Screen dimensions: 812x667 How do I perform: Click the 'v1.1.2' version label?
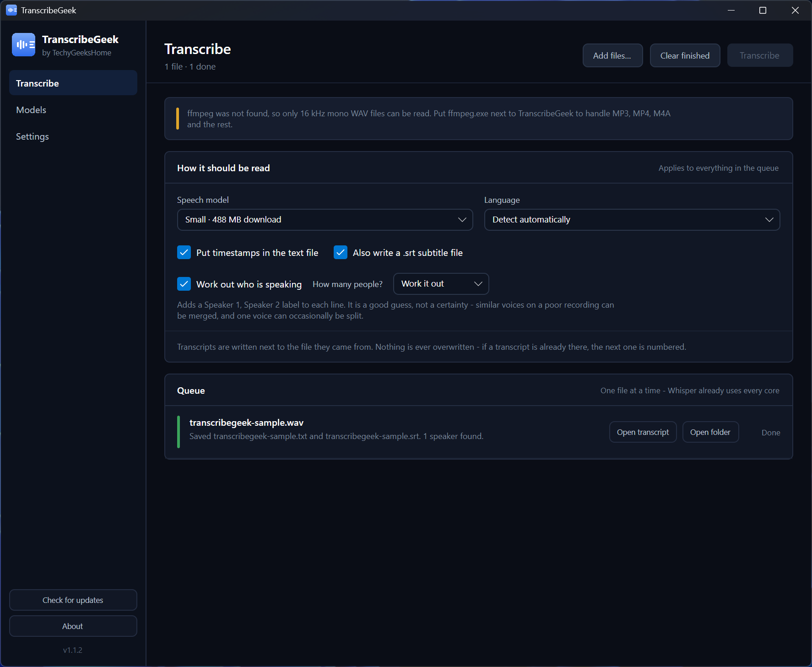(x=73, y=650)
